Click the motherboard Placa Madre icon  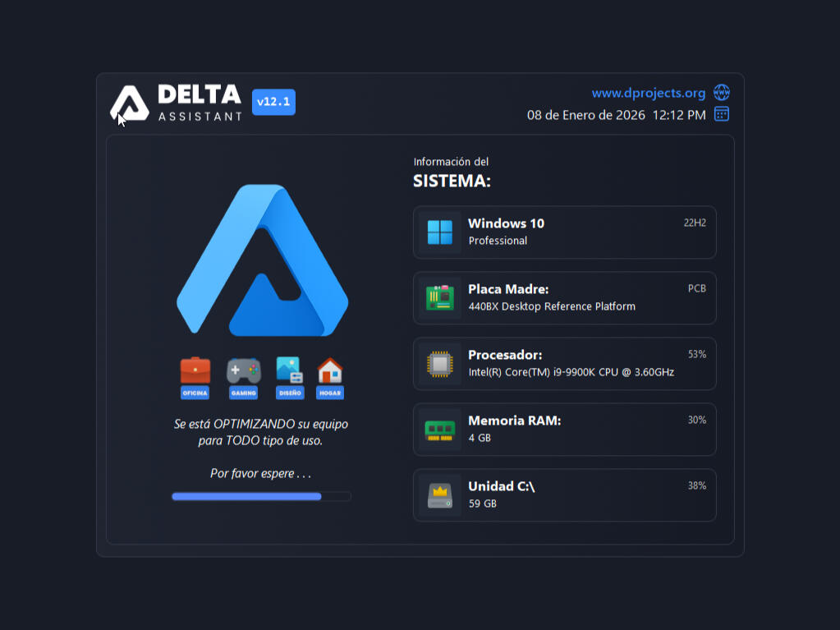click(440, 298)
